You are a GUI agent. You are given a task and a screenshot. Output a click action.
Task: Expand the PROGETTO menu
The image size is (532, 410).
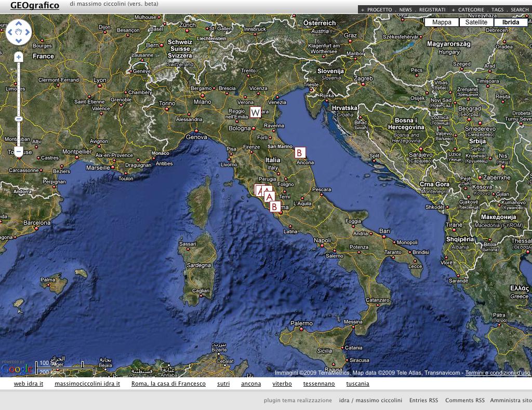379,10
